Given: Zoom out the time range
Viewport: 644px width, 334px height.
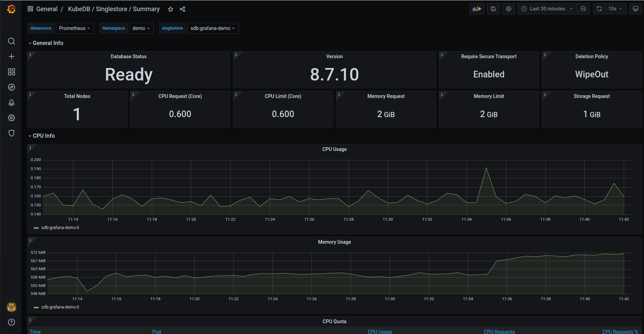Looking at the screenshot, I should pyautogui.click(x=583, y=9).
